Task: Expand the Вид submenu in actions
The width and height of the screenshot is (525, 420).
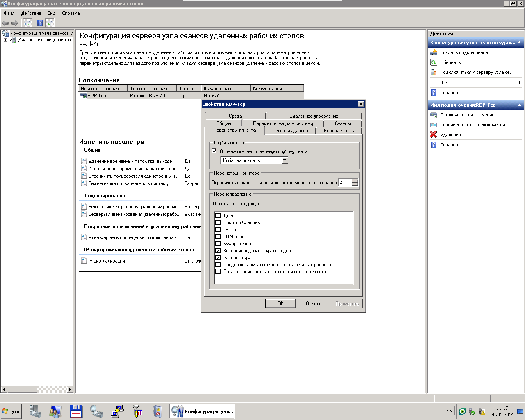Action: [520, 82]
